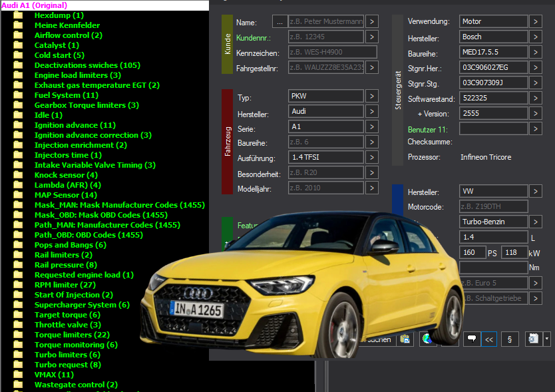Click folder icon beside Turbo request (8)

[18, 364]
